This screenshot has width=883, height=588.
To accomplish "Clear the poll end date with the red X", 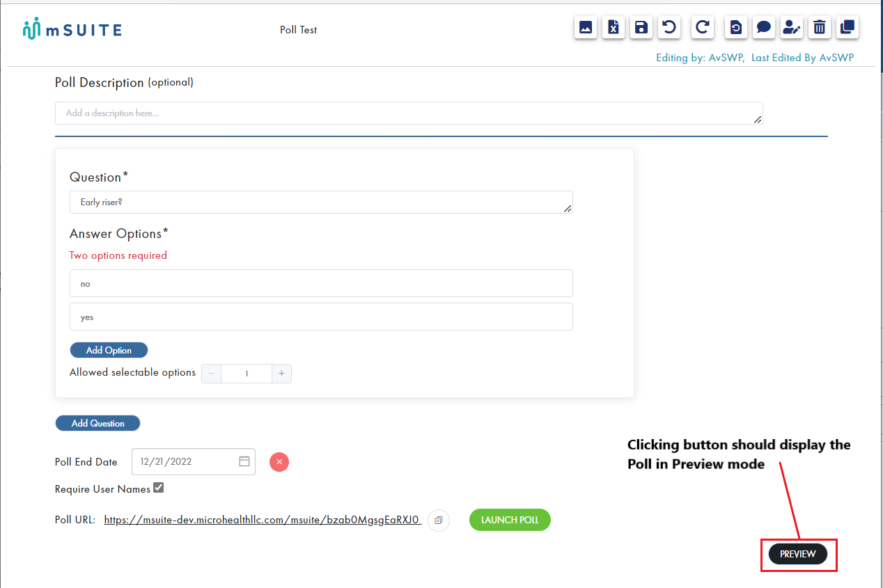I will (279, 461).
